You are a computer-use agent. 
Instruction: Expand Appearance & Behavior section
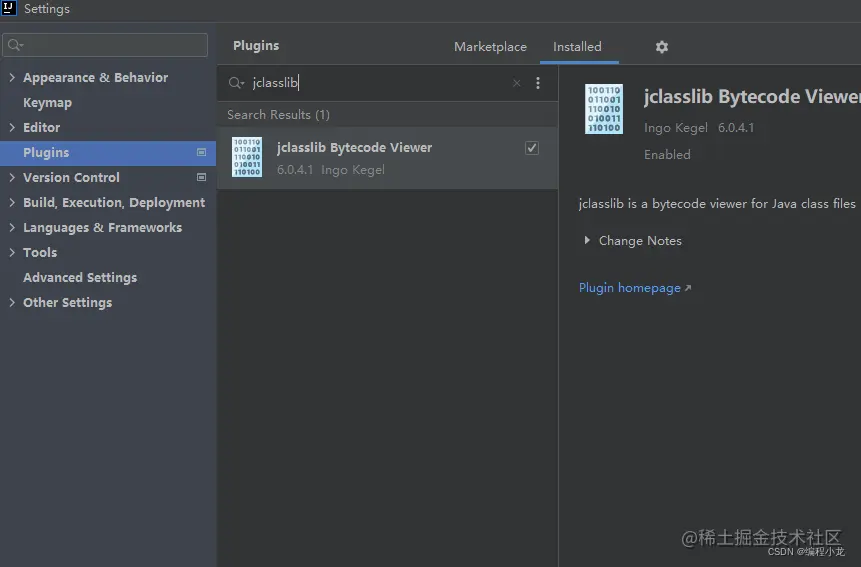(12, 77)
